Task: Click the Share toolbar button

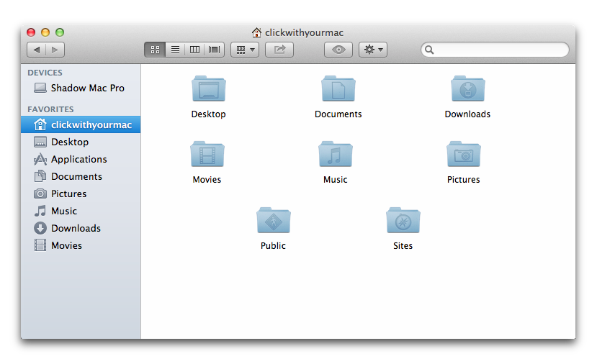Action: (x=279, y=50)
